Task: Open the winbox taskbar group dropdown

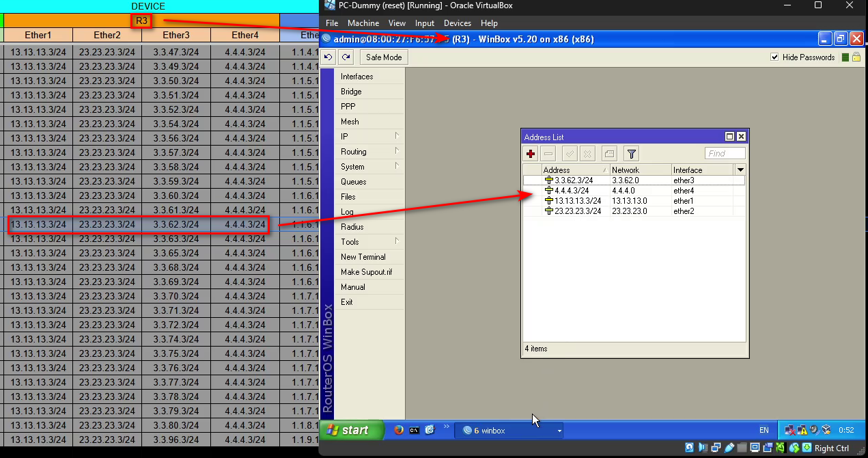Action: click(x=559, y=431)
